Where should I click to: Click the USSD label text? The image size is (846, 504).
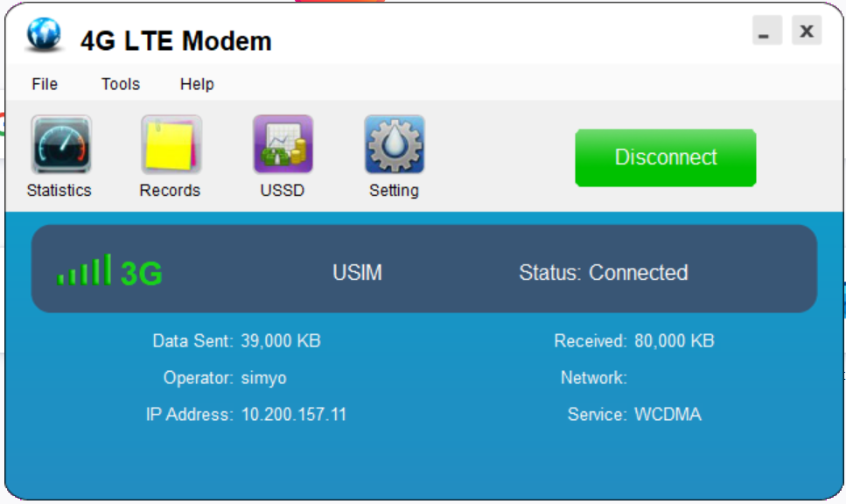[283, 191]
